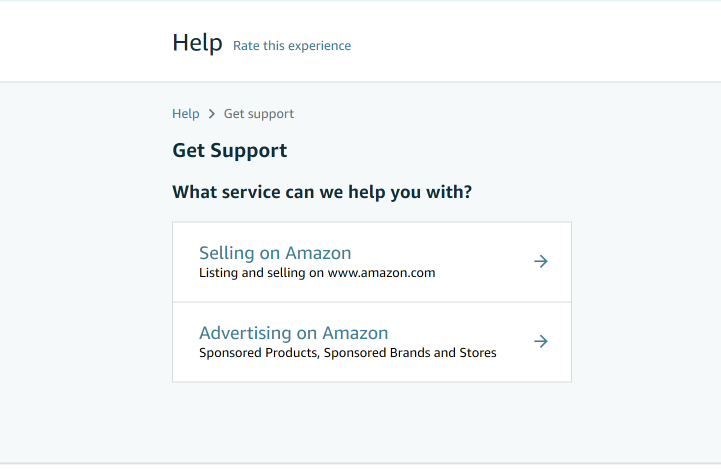Click the large Help page title
This screenshot has width=721, height=469.
click(197, 43)
